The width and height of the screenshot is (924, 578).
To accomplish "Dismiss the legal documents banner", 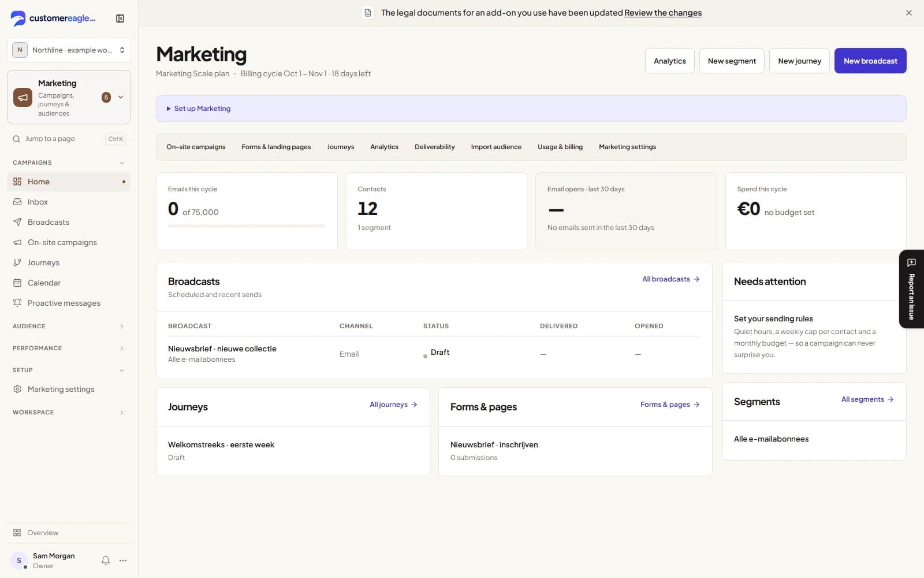I will coord(909,13).
